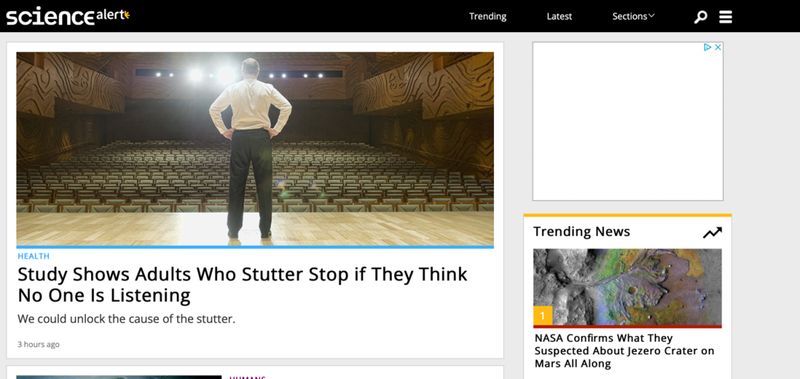
Task: Click the HUMANS category label
Action: tap(247, 377)
